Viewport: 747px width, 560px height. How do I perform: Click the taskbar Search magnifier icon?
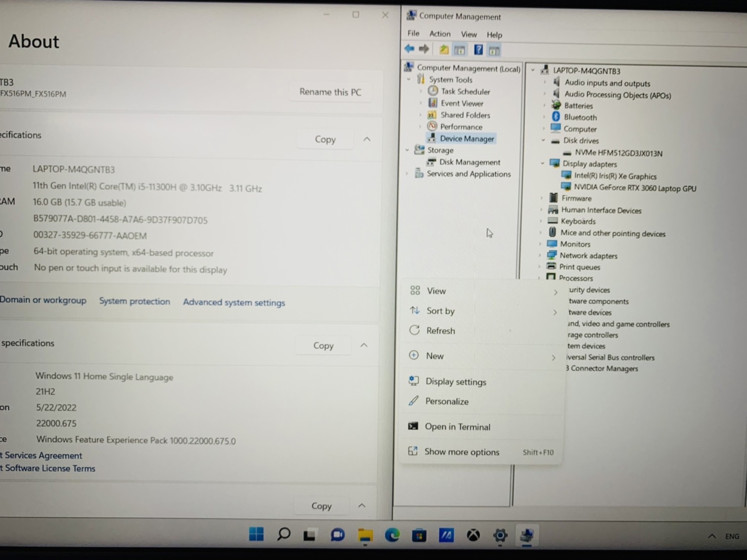click(284, 534)
